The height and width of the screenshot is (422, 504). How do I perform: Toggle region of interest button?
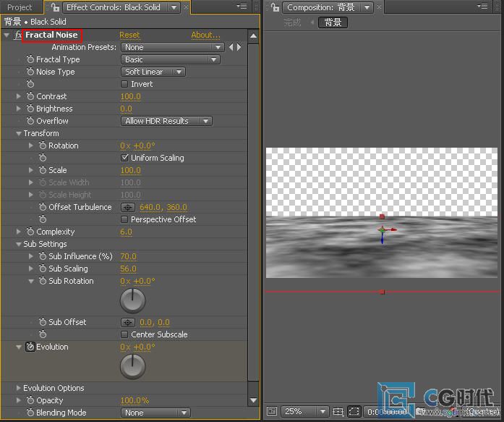(354, 411)
